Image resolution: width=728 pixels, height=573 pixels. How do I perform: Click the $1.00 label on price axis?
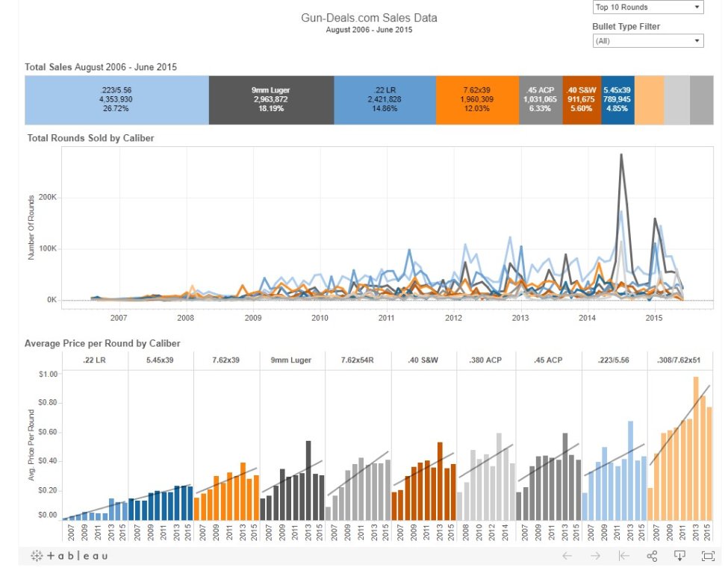tap(49, 374)
